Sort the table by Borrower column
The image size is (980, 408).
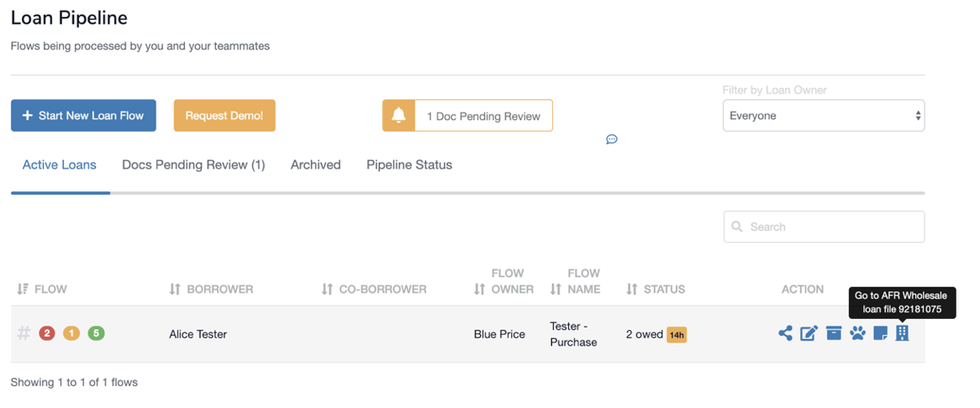click(x=211, y=289)
